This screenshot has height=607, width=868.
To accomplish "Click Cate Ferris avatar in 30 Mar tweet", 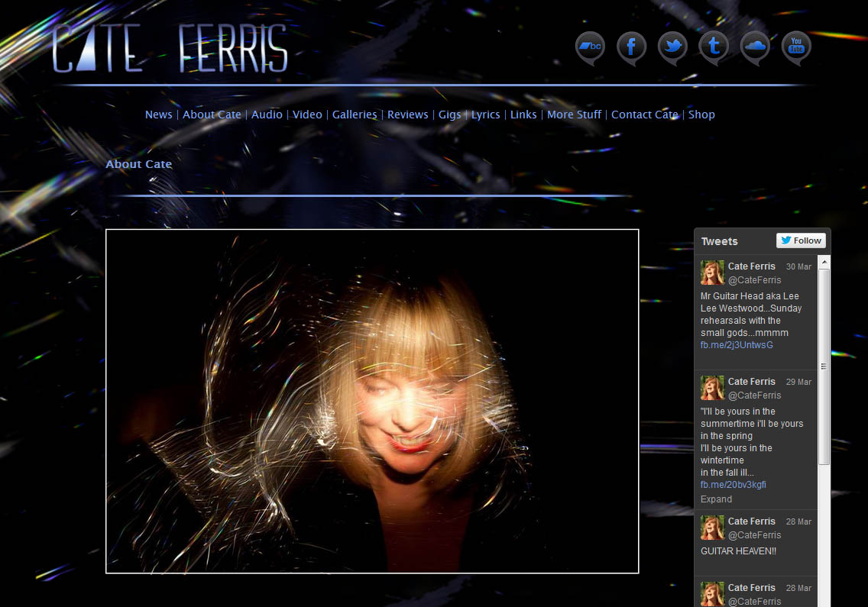I will click(712, 273).
